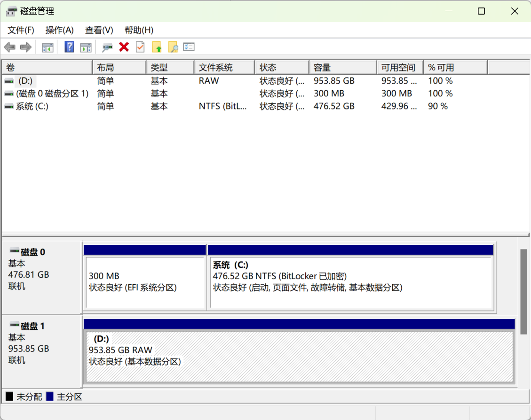Open the 操作(A) menu
531x420 pixels.
[59, 30]
